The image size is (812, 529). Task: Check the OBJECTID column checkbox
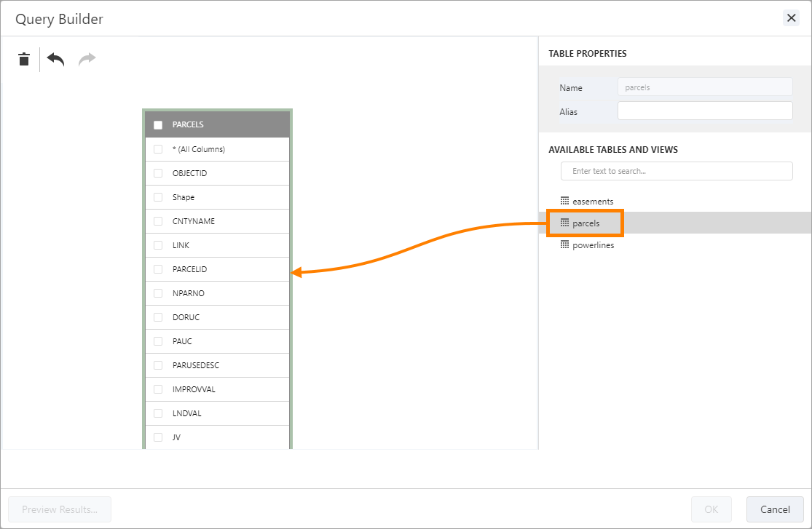157,172
